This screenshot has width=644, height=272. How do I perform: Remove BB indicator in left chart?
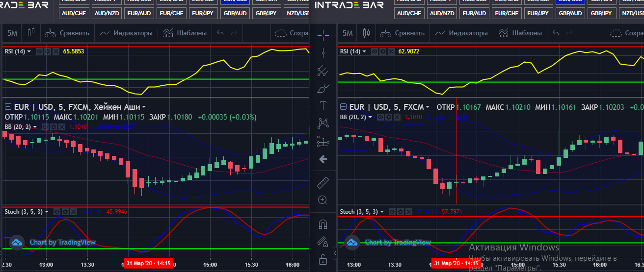coord(61,127)
